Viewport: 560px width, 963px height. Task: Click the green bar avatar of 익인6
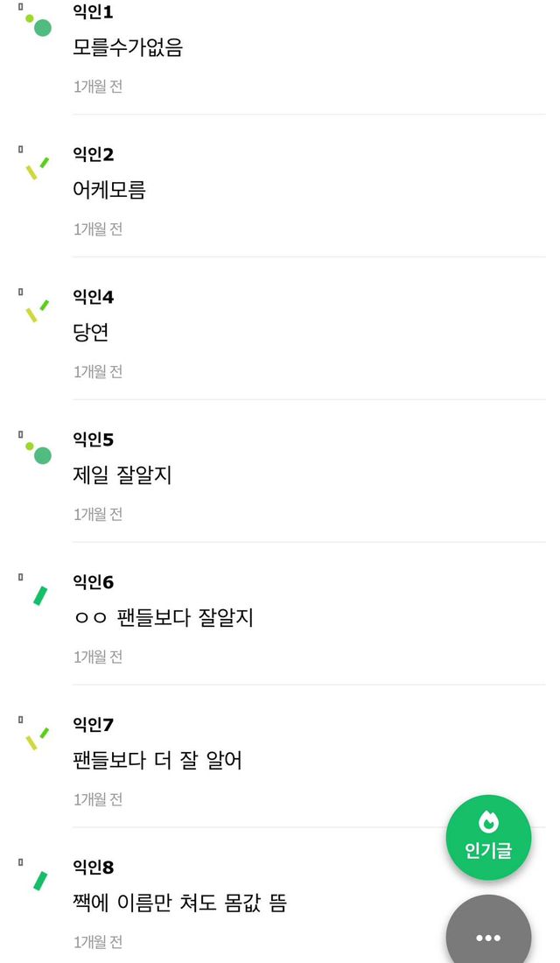pos(39,595)
